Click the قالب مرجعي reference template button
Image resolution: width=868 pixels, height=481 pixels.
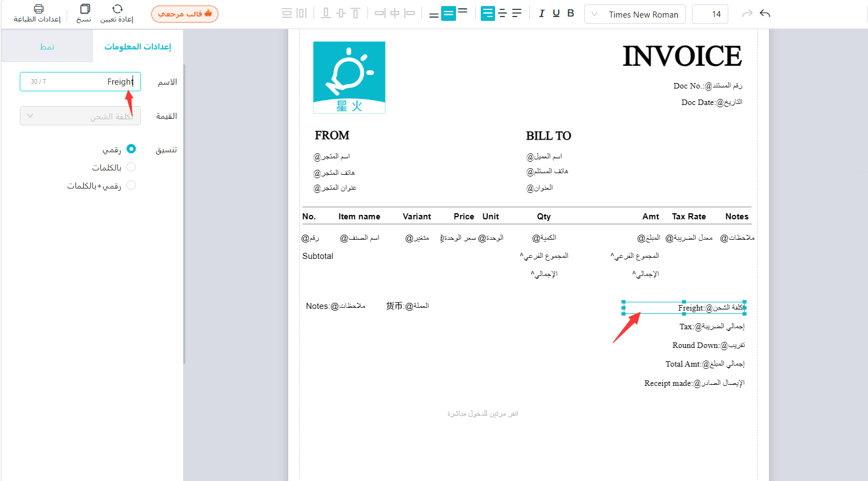tap(185, 14)
